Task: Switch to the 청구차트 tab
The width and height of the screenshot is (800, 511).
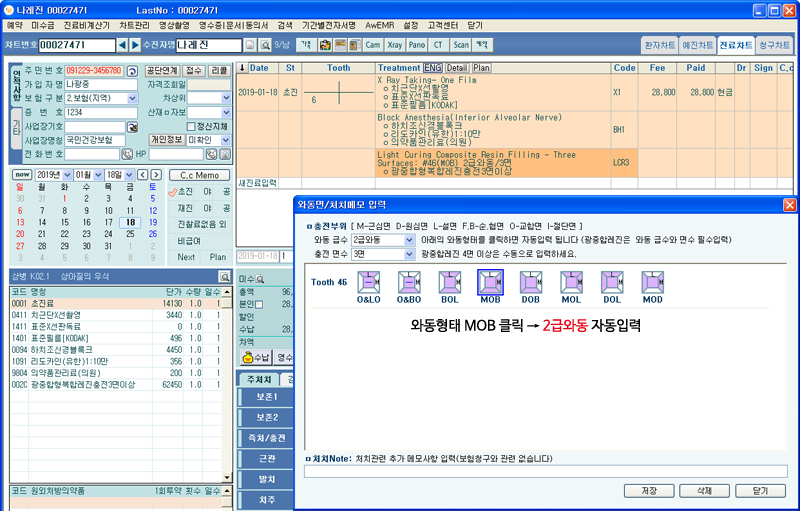Action: coord(769,45)
